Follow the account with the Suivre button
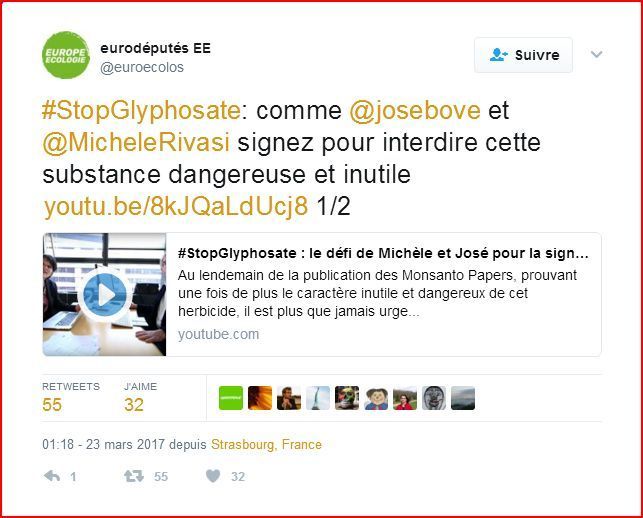This screenshot has width=643, height=518. click(523, 55)
